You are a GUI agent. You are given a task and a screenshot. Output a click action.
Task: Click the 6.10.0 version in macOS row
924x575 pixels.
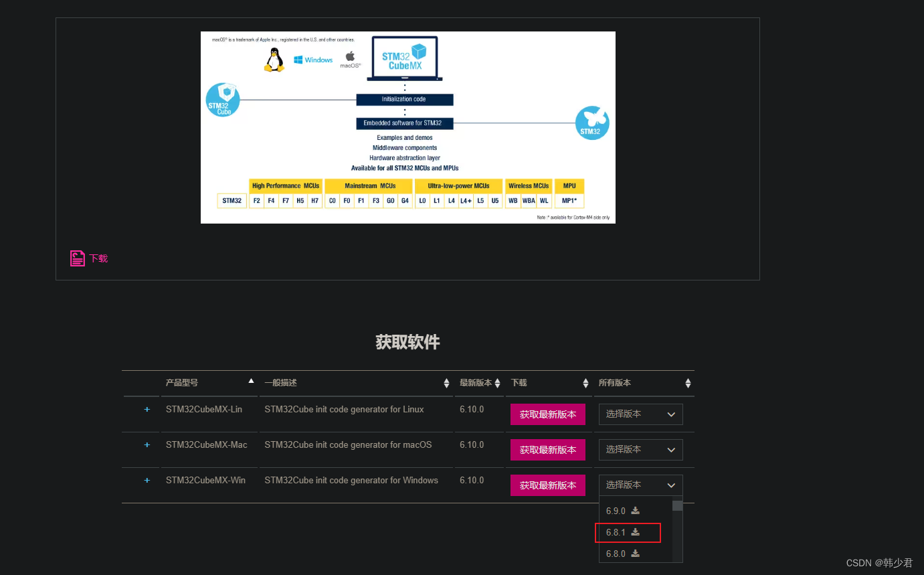(x=472, y=444)
